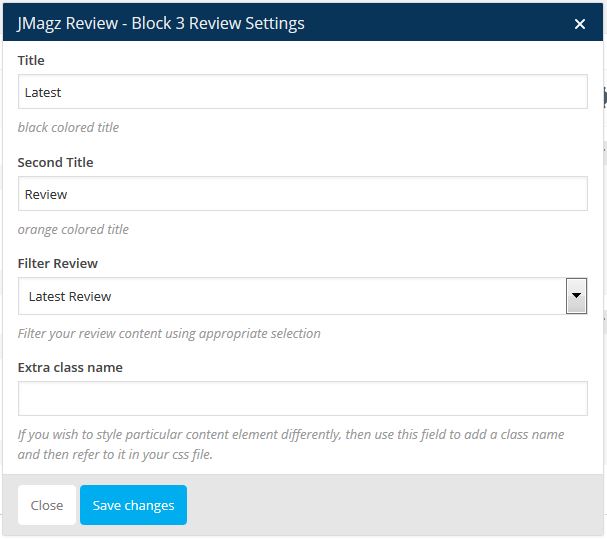Open the Filter Review combo box
607x539 pixels.
coord(290,296)
